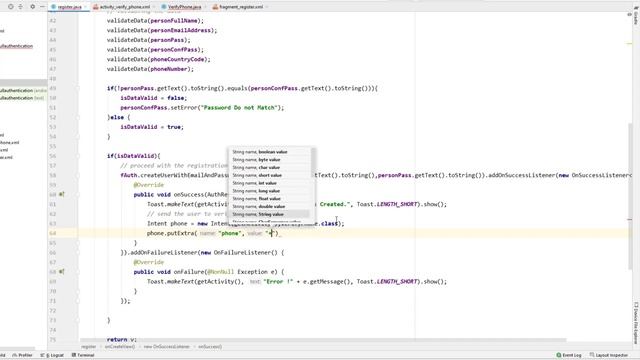Click the locate-file target icon in project toolbar

coord(11,7)
